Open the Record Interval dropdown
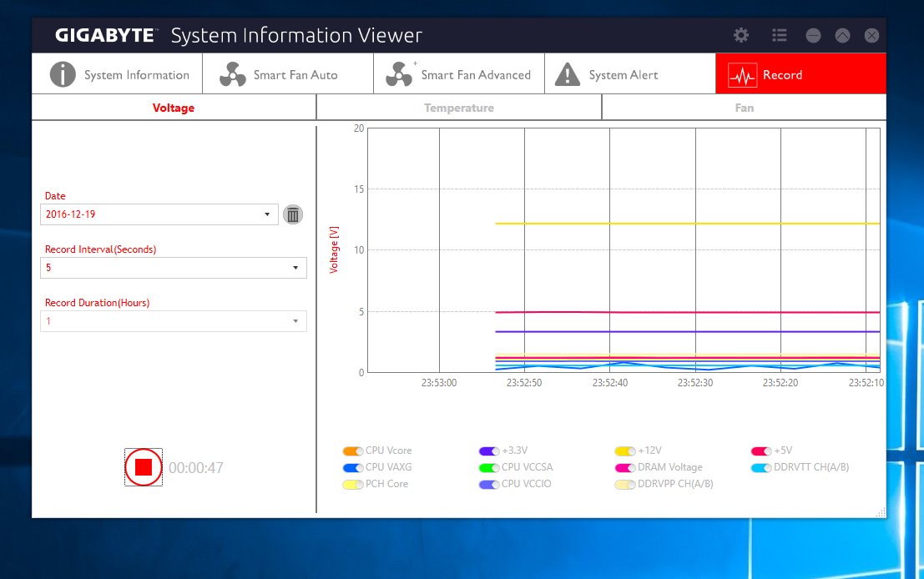 click(x=295, y=268)
